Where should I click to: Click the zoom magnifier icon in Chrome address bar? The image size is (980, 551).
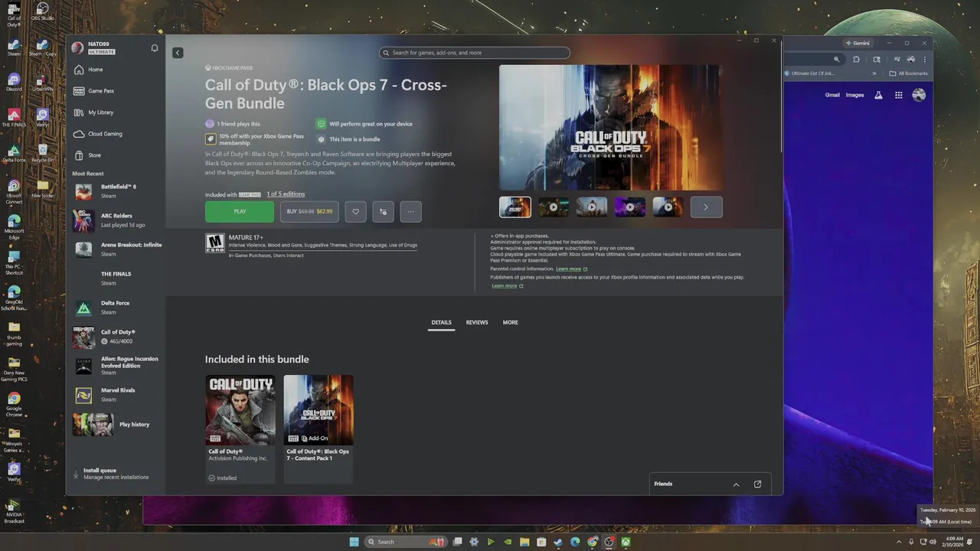836,59
